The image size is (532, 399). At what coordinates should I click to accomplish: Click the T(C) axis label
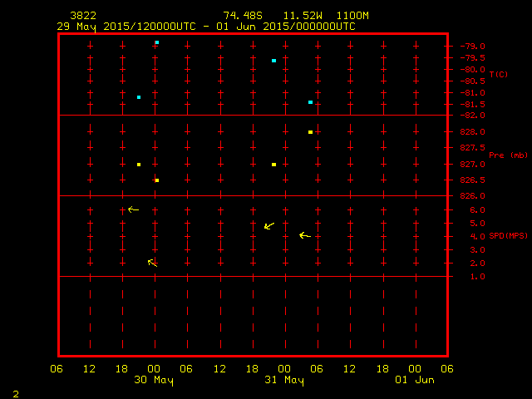(x=498, y=74)
